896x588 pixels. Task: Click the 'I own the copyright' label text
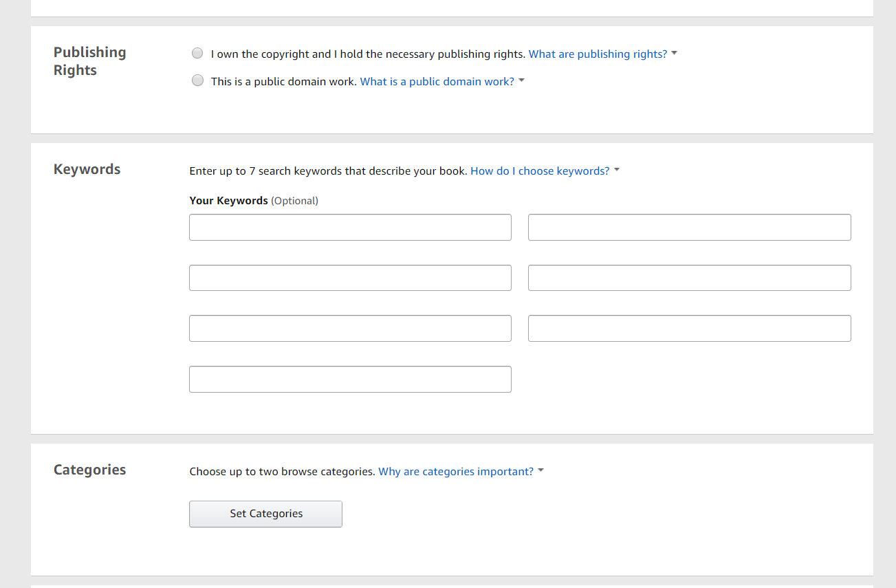(x=368, y=54)
